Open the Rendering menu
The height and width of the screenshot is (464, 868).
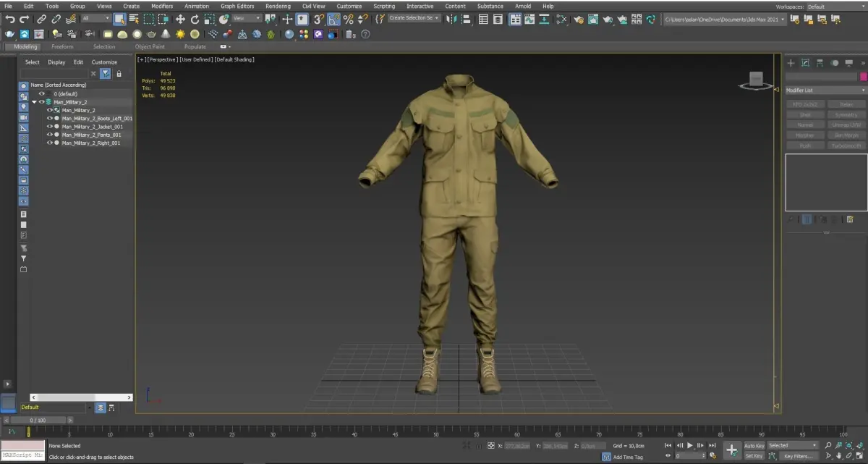coord(278,6)
